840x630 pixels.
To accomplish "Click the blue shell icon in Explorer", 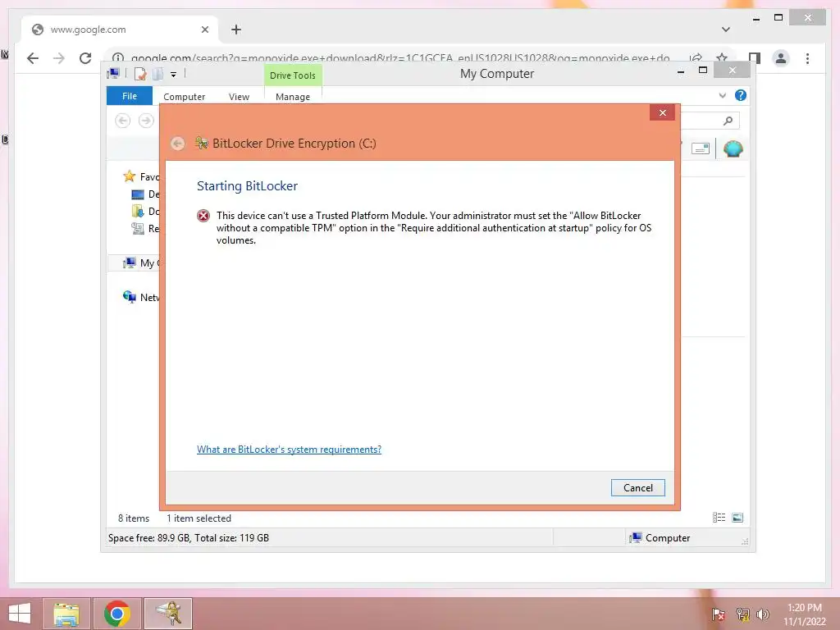I will click(x=733, y=148).
